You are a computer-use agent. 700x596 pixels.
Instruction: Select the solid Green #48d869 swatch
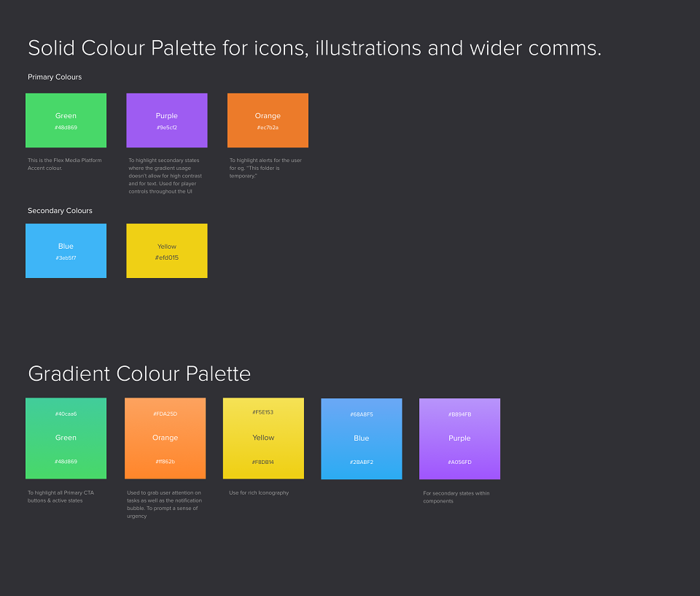tap(66, 120)
